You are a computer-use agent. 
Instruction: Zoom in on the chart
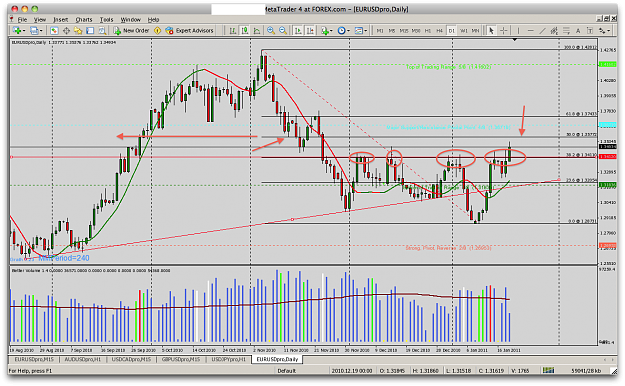271,31
